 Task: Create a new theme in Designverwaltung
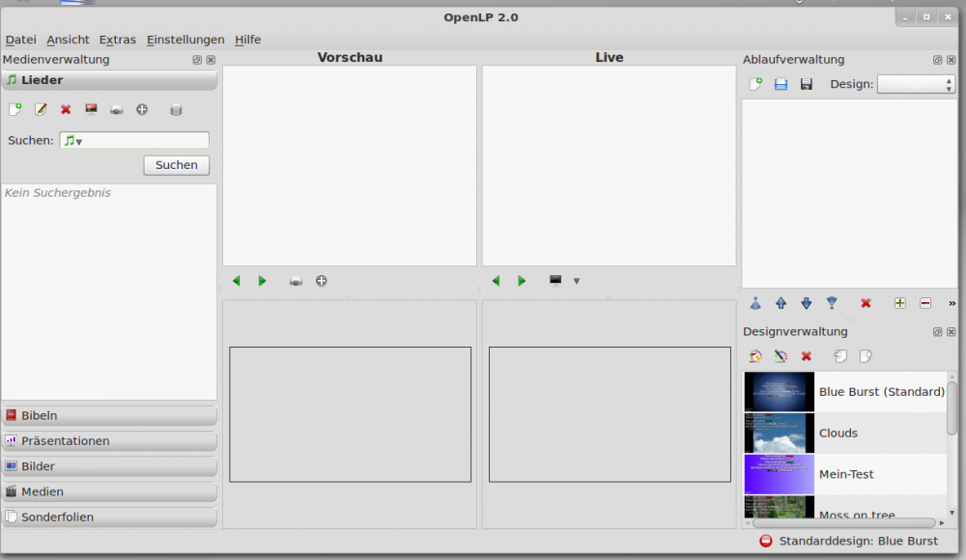coord(755,356)
